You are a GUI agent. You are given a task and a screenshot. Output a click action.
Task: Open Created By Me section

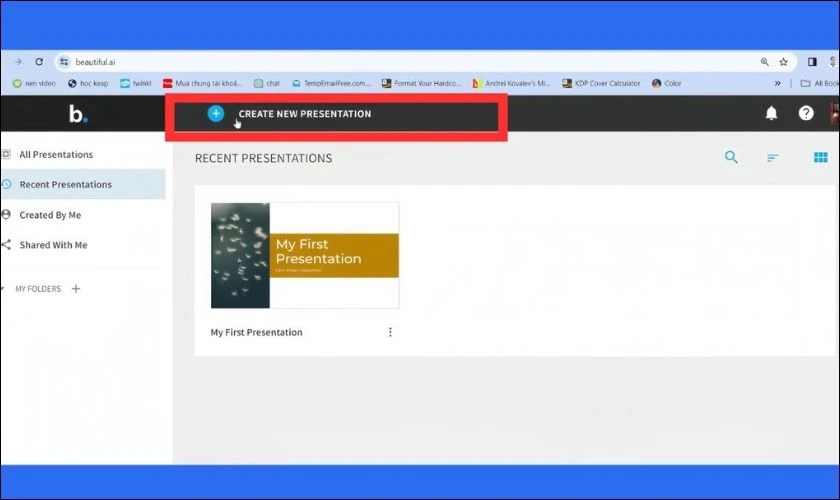pyautogui.click(x=83, y=215)
